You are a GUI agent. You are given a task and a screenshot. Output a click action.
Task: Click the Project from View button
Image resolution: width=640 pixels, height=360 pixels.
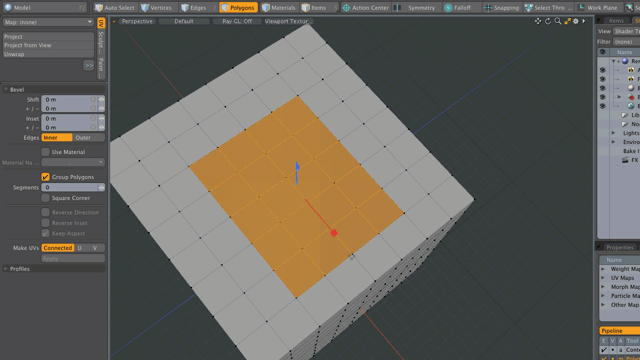[x=48, y=45]
